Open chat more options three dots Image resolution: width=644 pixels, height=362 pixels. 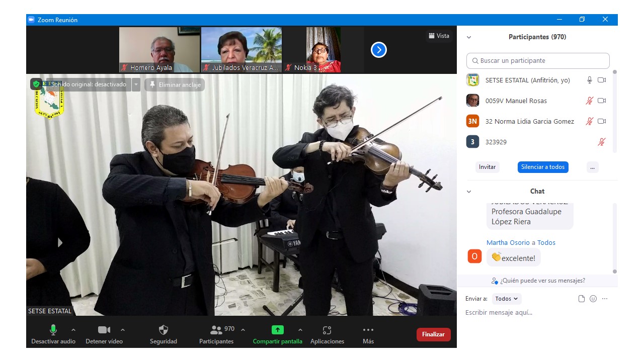click(605, 299)
